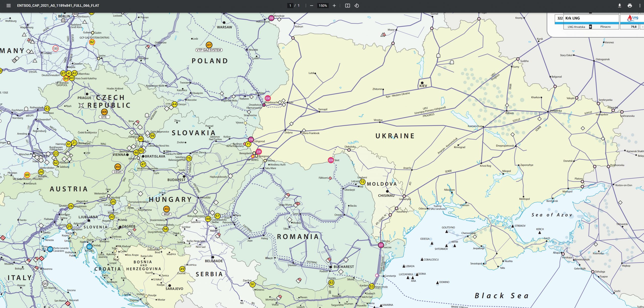The height and width of the screenshot is (308, 644).
Task: Click the LNG flame logo in legend
Action: [632, 18]
